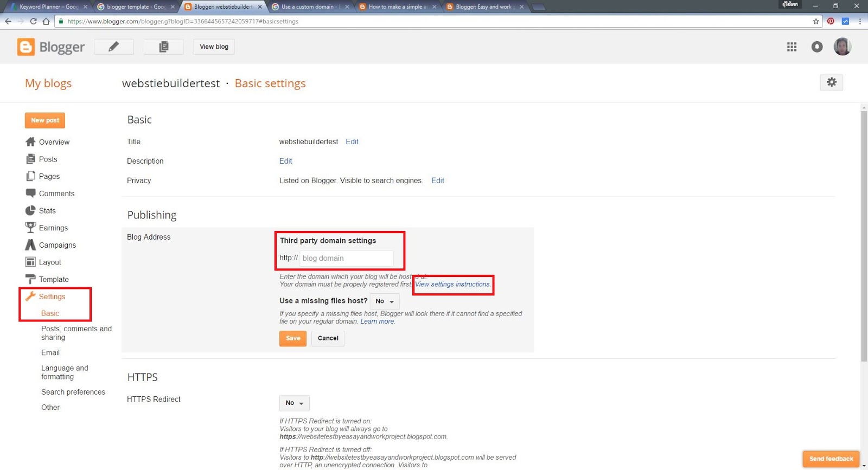
Task: Click the Blogger logo icon
Action: [26, 47]
